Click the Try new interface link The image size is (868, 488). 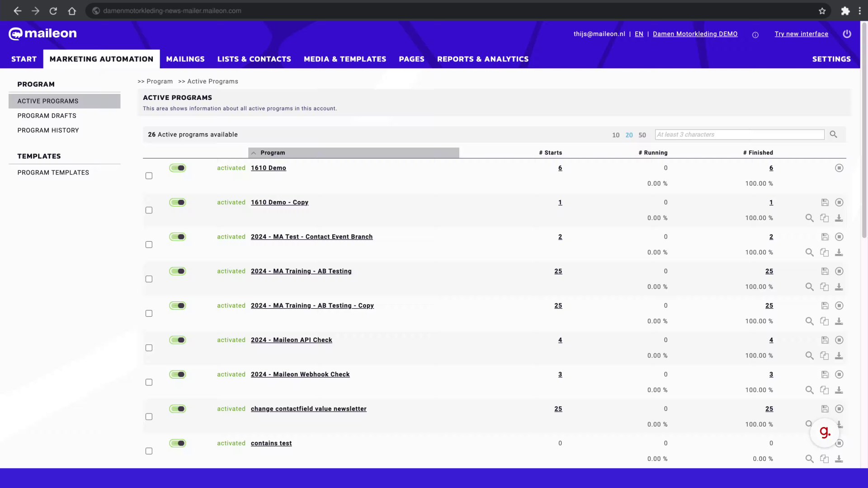(x=802, y=34)
